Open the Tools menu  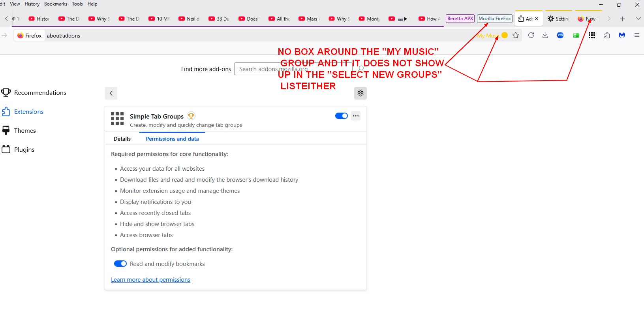[77, 4]
